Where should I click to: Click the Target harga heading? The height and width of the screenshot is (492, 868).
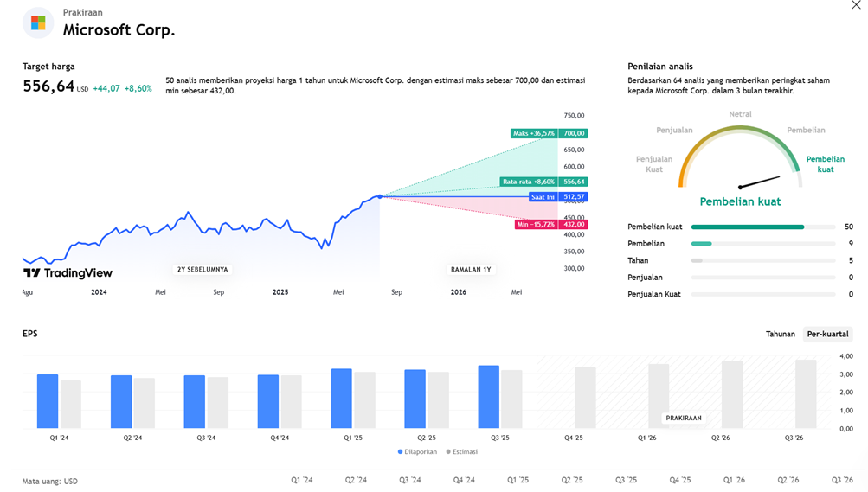[48, 67]
